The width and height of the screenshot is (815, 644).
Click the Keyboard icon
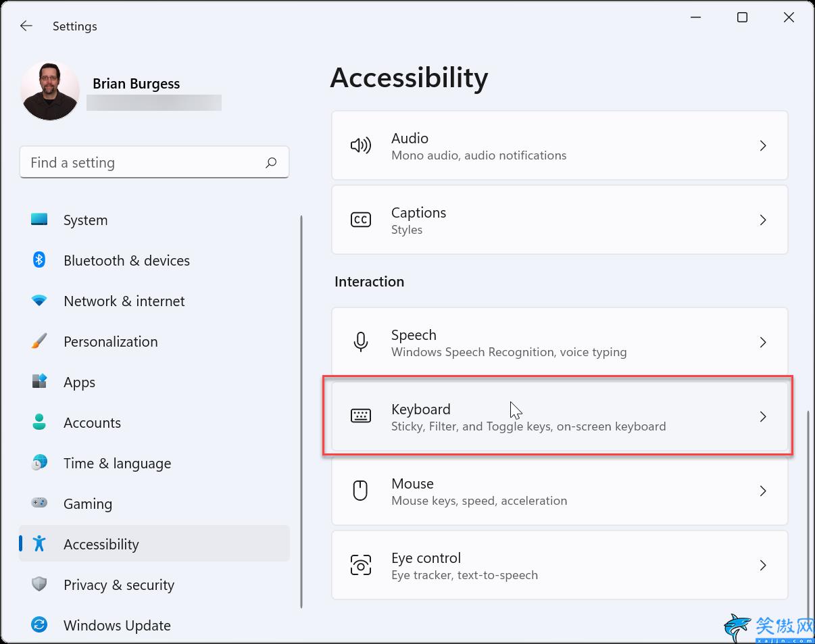coord(361,416)
